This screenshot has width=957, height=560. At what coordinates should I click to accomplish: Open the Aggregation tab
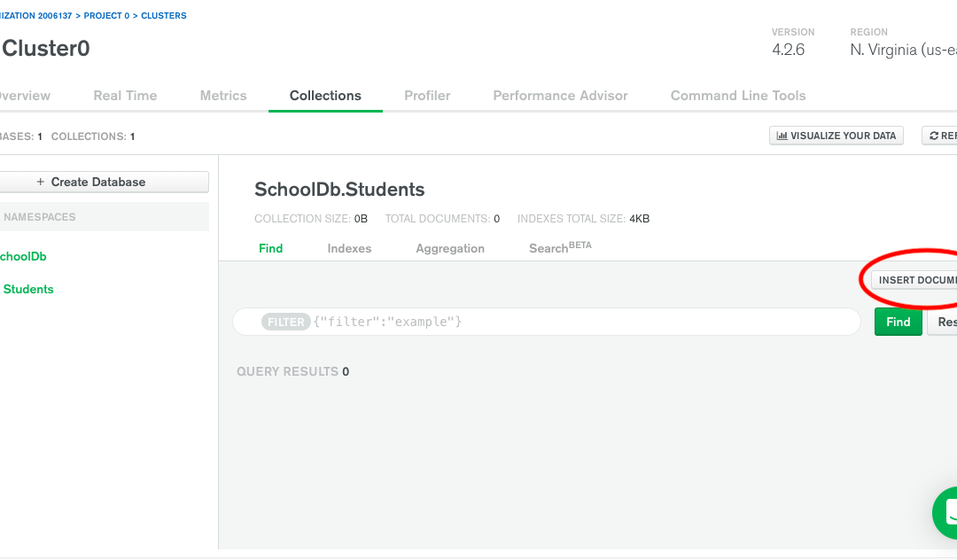tap(450, 248)
